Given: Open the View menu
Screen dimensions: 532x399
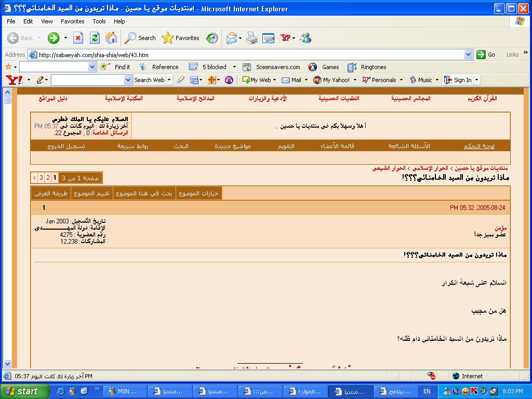Looking at the screenshot, I should (x=47, y=21).
